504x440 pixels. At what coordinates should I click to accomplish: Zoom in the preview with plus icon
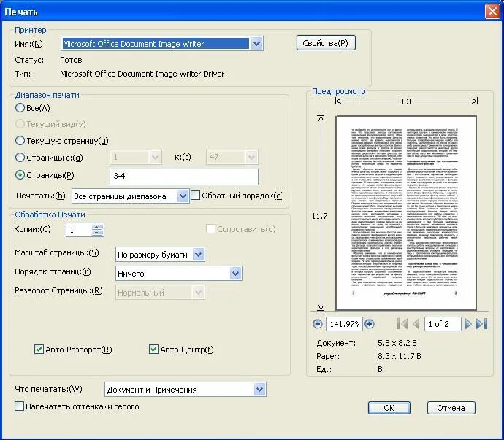(x=370, y=324)
